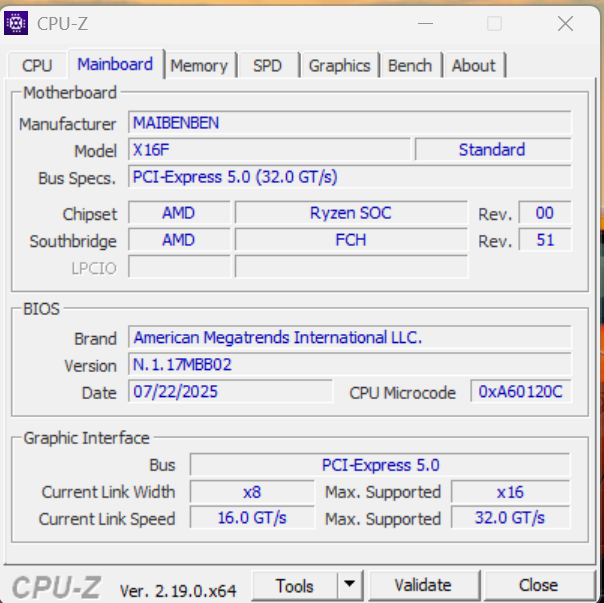Click the Current Link Speed label
This screenshot has width=604, height=603.
point(107,519)
